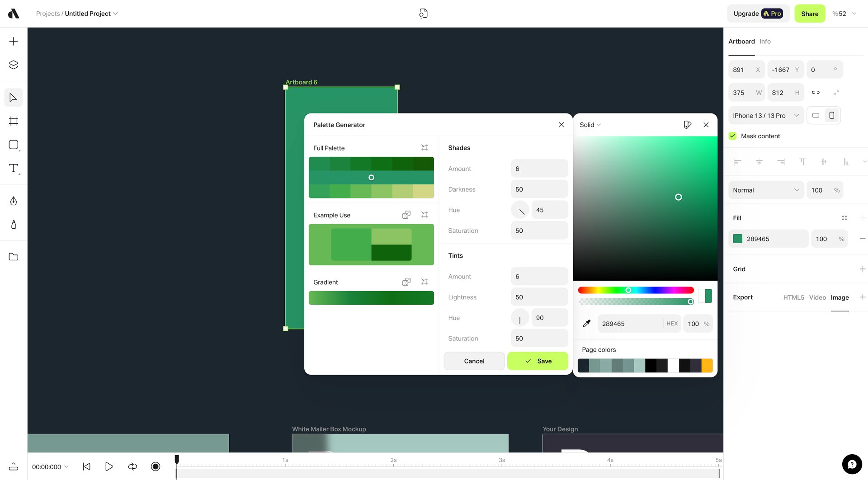Select the arrow selection tool
The image size is (868, 480).
click(13, 97)
